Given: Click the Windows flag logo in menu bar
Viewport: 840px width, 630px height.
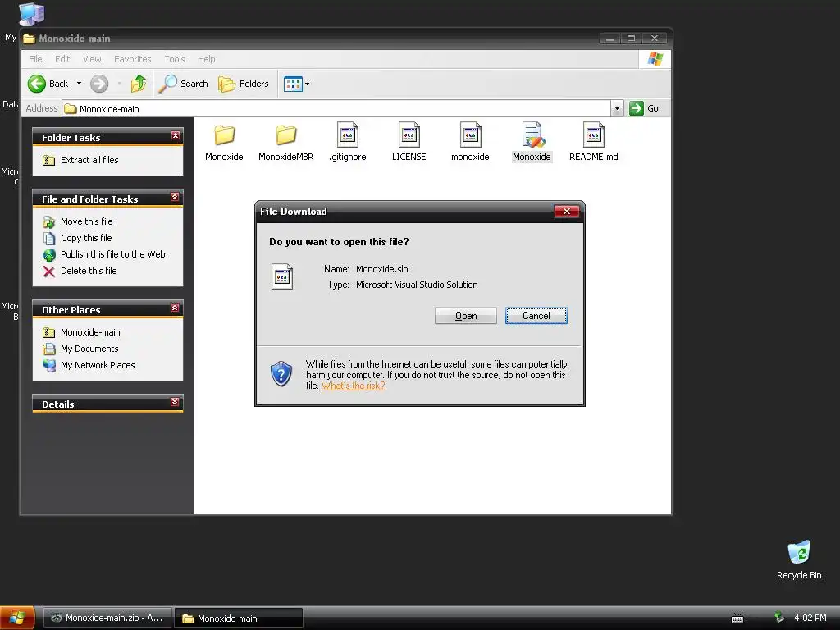Looking at the screenshot, I should point(655,59).
